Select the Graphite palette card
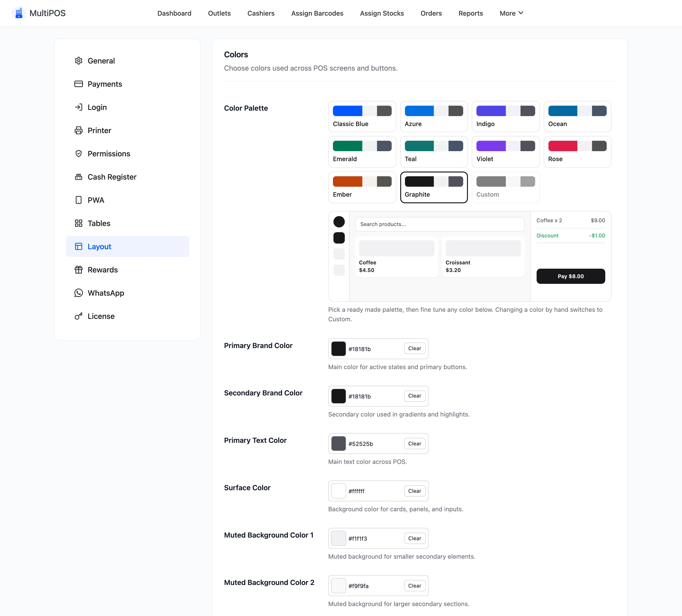This screenshot has width=682, height=616. tap(434, 187)
